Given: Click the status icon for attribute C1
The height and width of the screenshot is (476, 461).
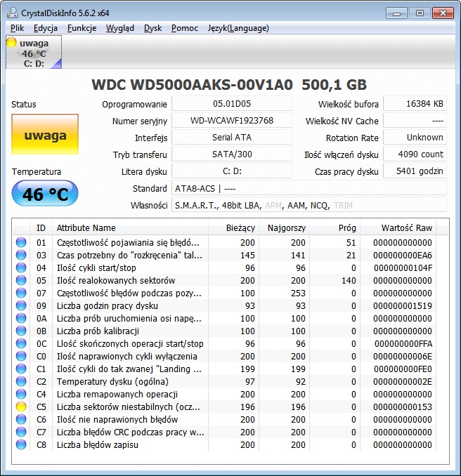Looking at the screenshot, I should point(21,369).
